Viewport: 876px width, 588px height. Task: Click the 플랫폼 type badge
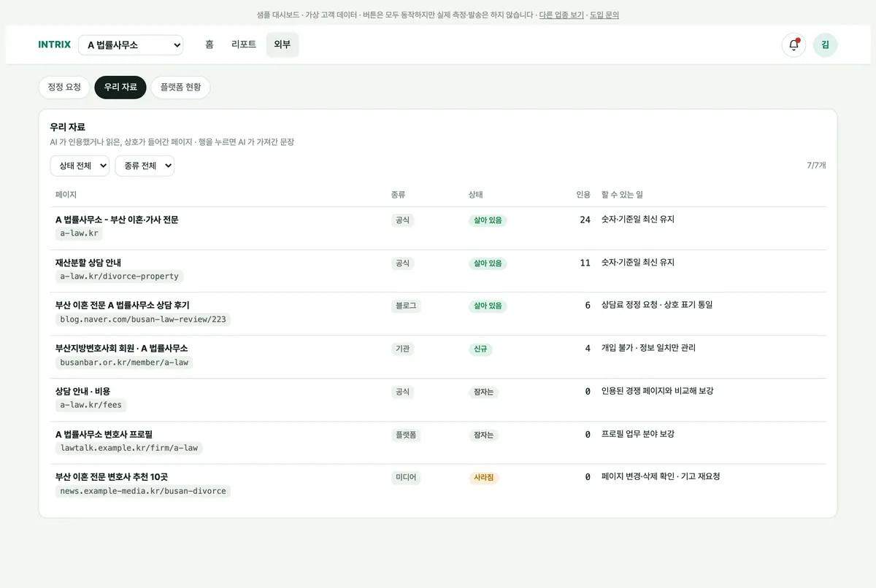point(406,435)
